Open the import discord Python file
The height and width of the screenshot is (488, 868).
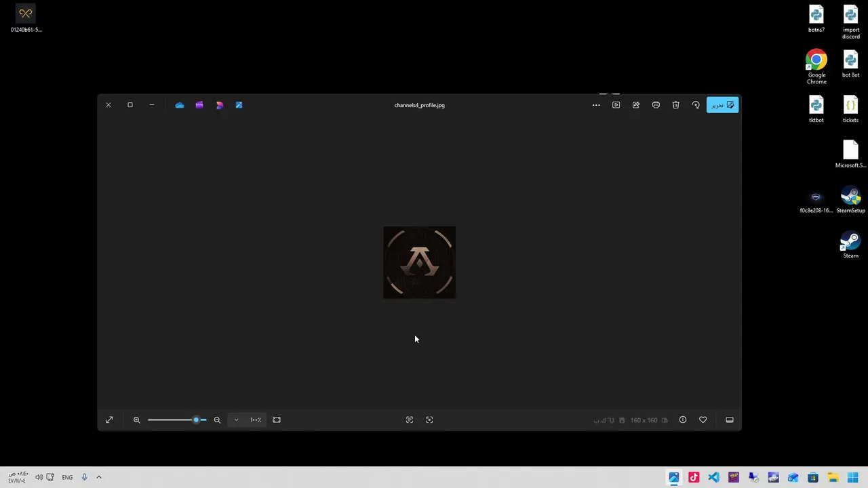coord(851,22)
